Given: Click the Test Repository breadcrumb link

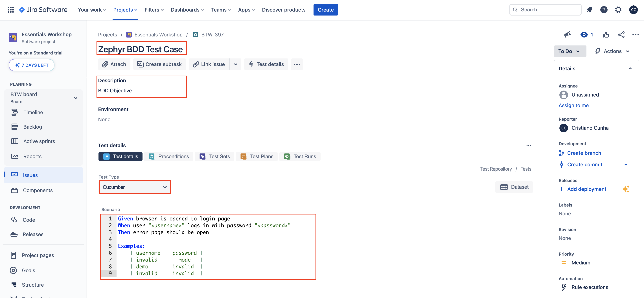Looking at the screenshot, I should tap(496, 169).
